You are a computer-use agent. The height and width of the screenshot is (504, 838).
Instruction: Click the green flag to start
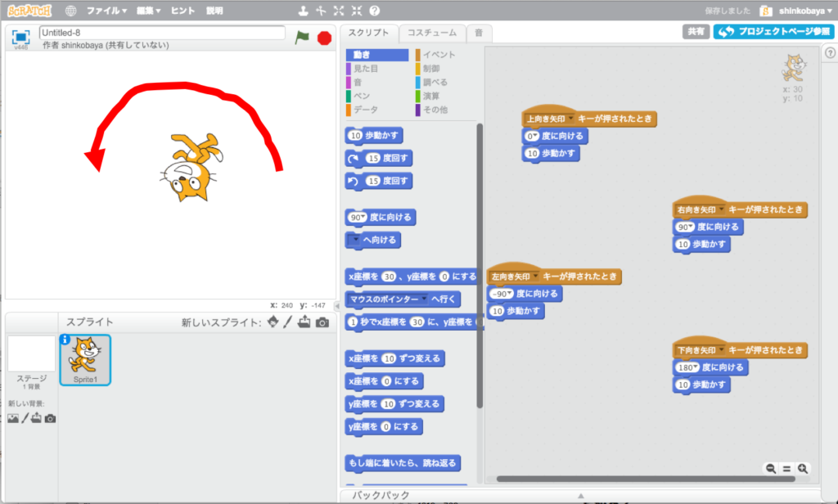[303, 37]
